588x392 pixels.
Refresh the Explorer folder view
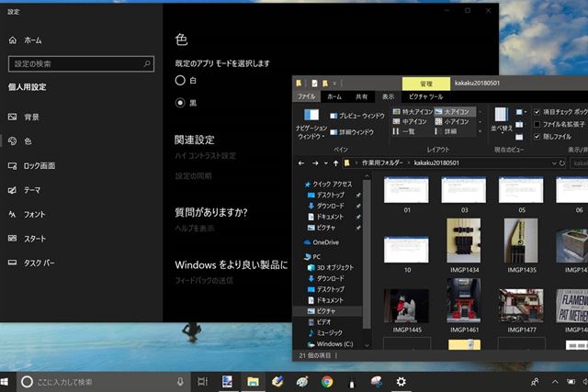click(561, 163)
